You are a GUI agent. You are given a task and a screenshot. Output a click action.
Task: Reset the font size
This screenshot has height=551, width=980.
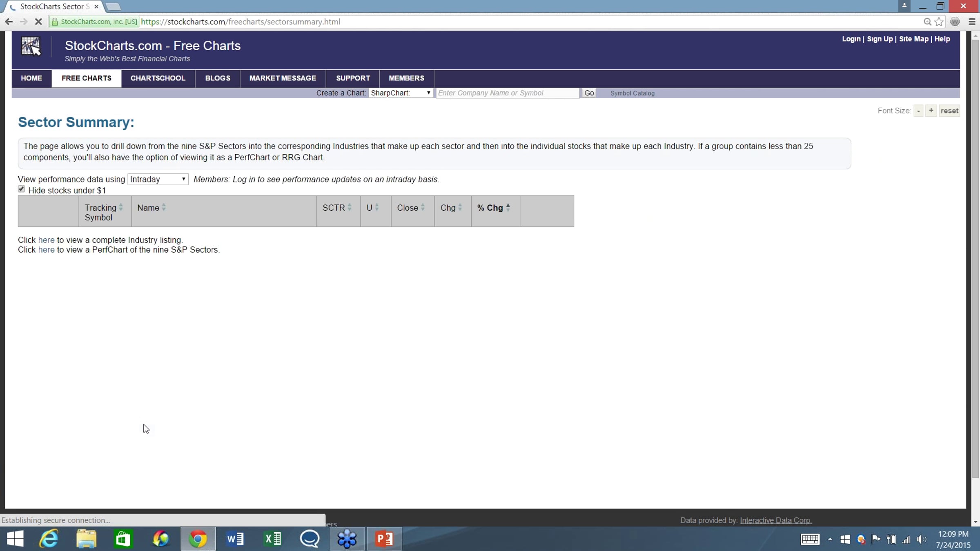coord(949,111)
